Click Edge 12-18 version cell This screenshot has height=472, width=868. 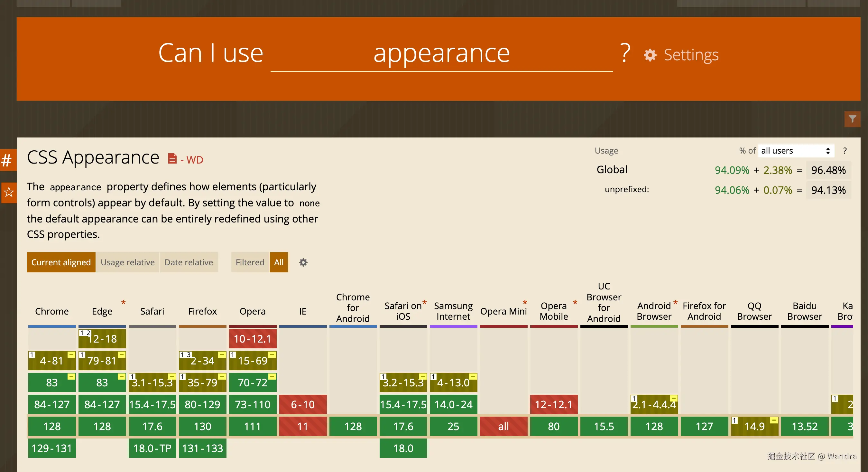(102, 338)
